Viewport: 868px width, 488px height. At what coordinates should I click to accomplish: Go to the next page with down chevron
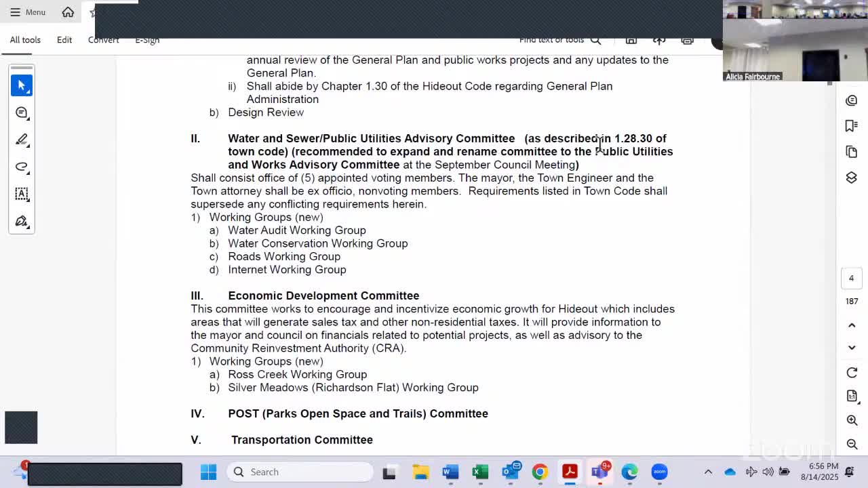click(852, 348)
